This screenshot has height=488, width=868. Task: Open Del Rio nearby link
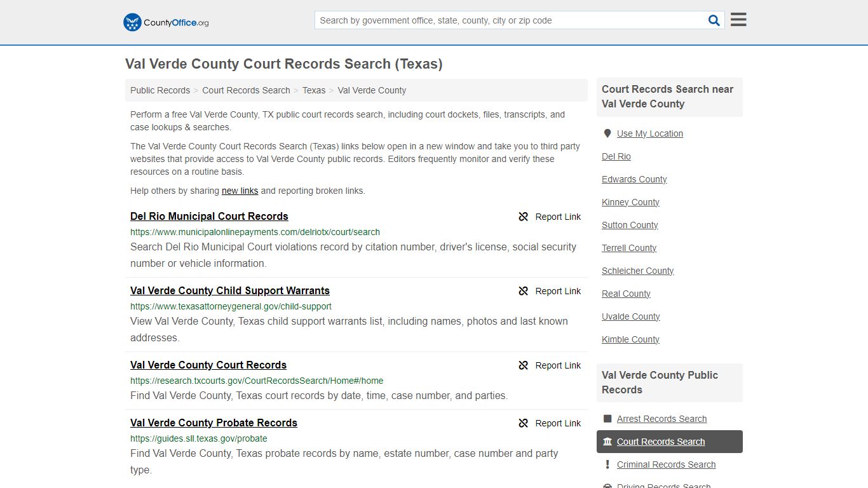point(616,156)
